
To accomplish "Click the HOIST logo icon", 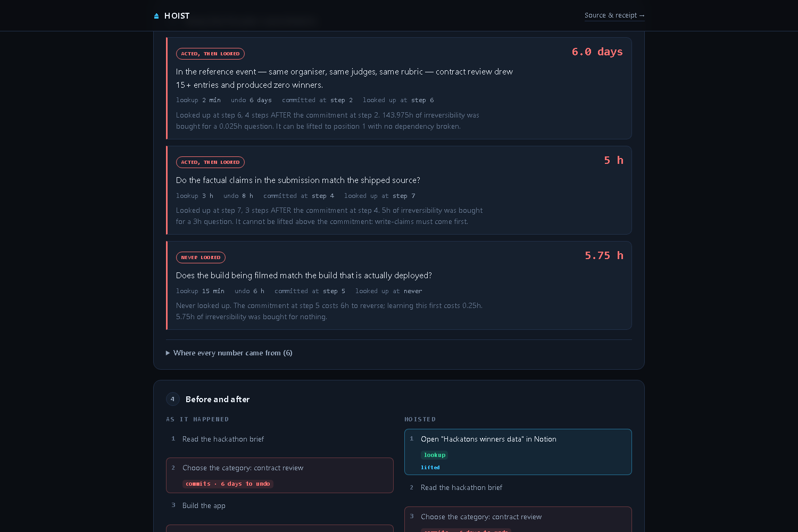I will point(156,16).
